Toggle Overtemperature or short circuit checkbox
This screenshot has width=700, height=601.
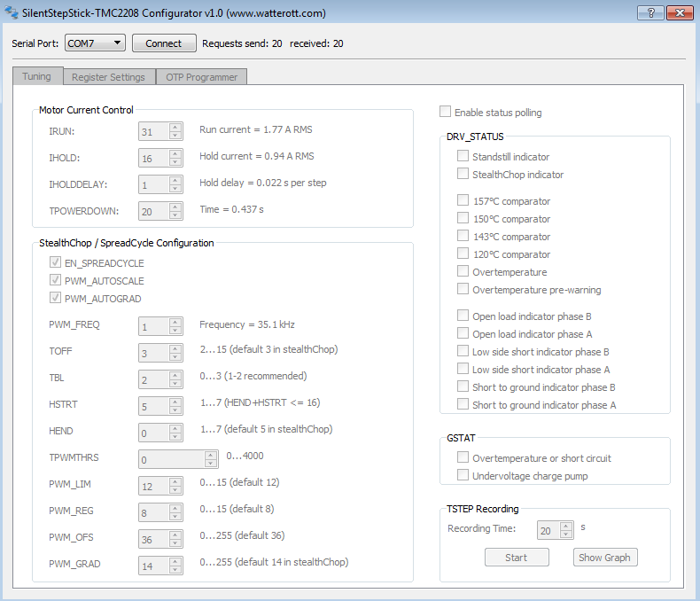click(463, 457)
